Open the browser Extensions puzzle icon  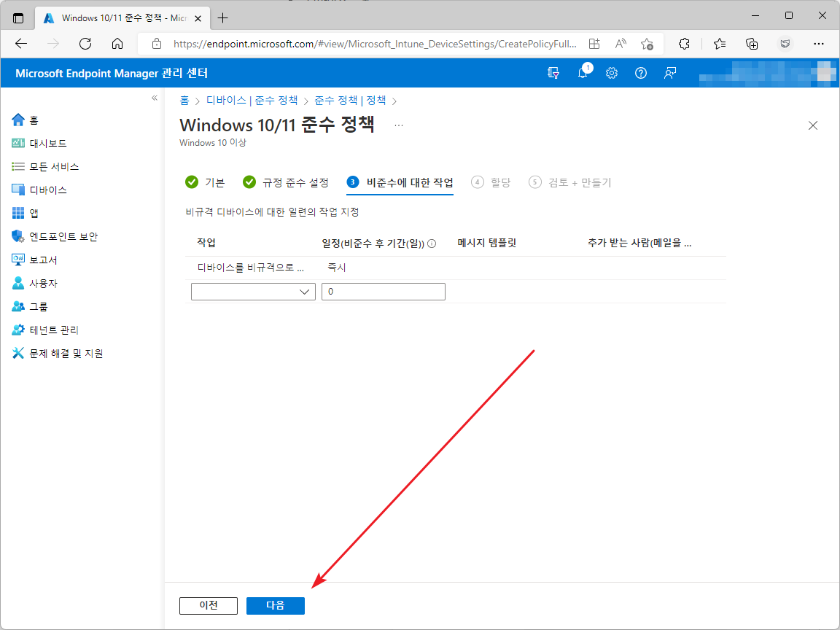[x=684, y=44]
